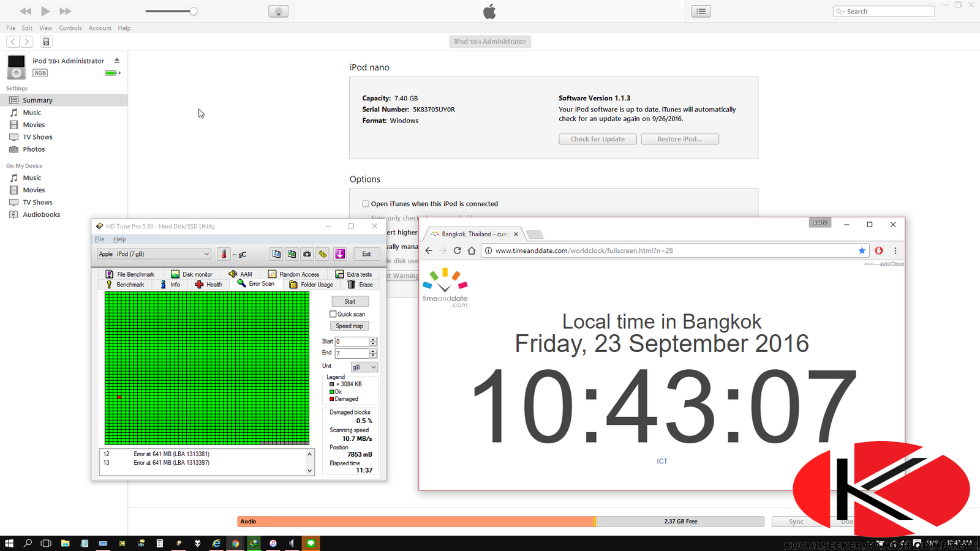Click the Exit button in HD Tune
Image resolution: width=980 pixels, height=551 pixels.
tap(366, 254)
